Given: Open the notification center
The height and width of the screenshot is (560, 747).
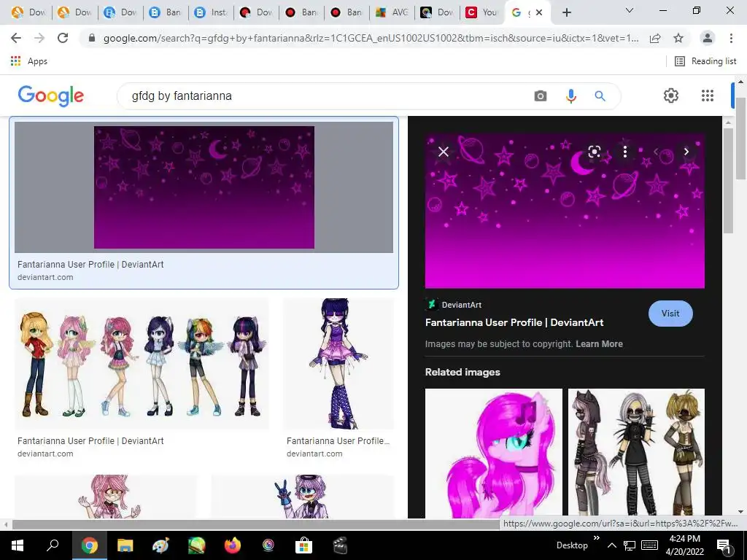Looking at the screenshot, I should coord(724,545).
